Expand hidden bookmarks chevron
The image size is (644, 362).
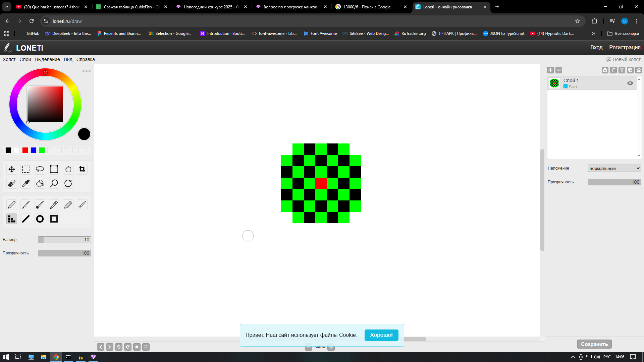[594, 34]
